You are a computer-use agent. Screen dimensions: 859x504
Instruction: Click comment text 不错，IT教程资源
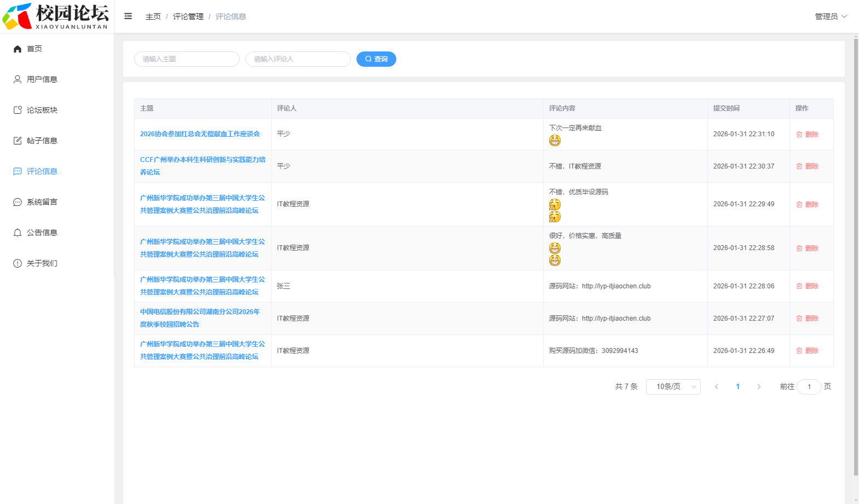click(575, 166)
